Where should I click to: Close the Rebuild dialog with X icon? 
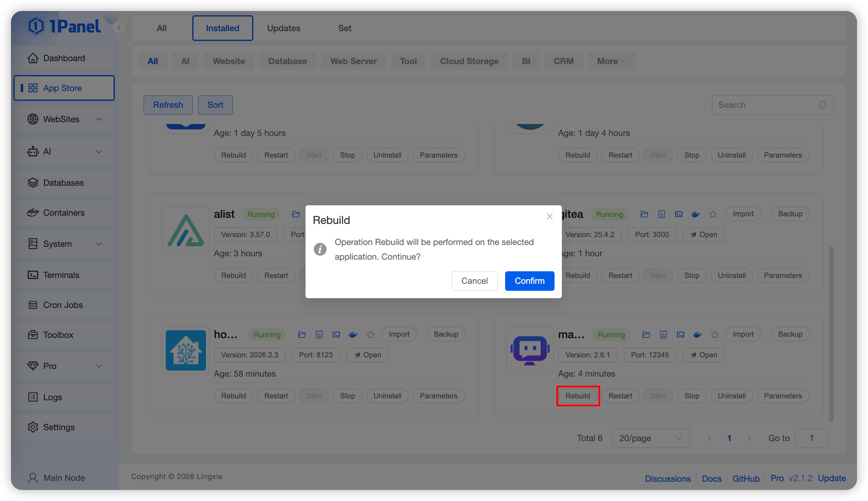tap(549, 216)
